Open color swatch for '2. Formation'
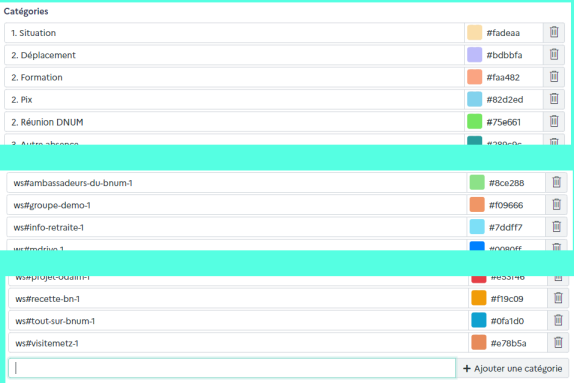Screen dimensions: 574x383 click(x=474, y=77)
